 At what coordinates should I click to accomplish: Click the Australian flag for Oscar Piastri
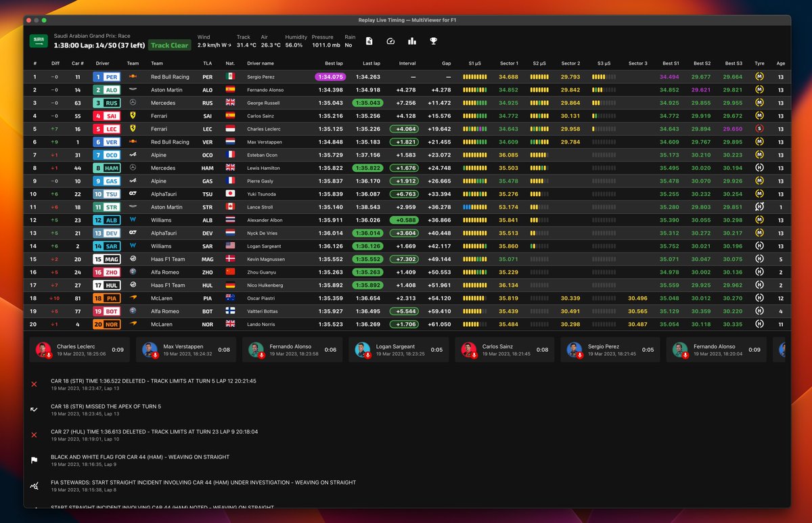coord(231,298)
